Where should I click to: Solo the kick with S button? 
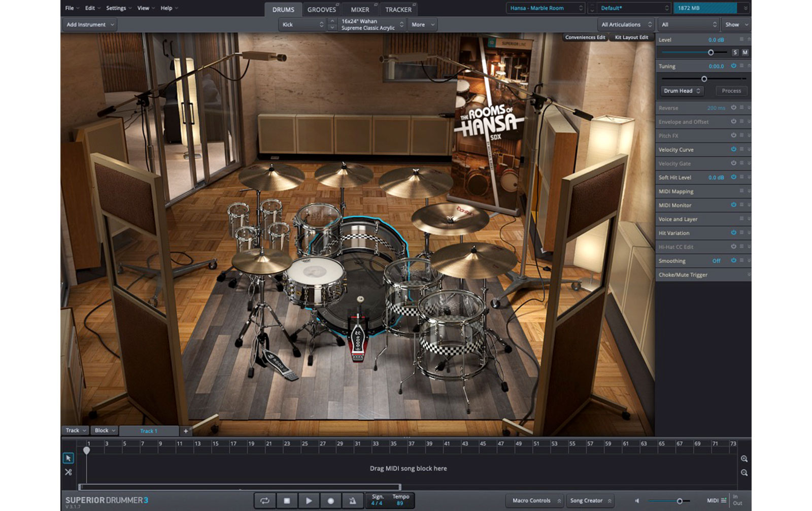[x=735, y=52]
